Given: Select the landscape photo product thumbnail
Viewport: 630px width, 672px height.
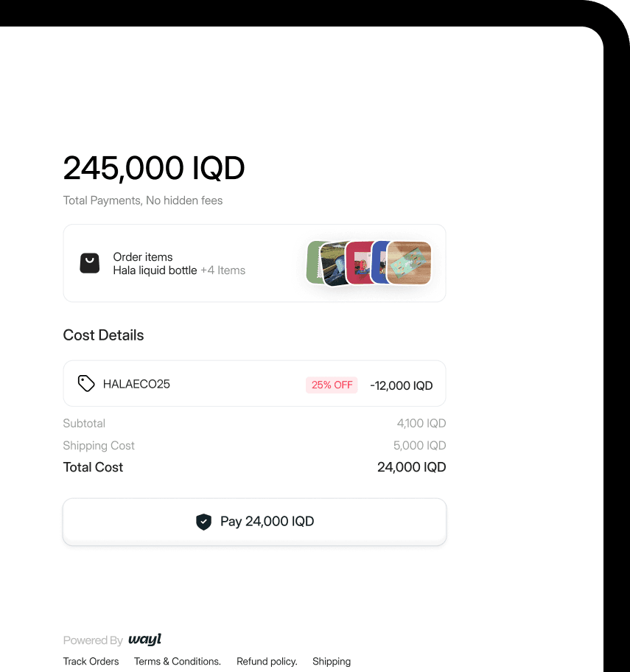Looking at the screenshot, I should pyautogui.click(x=334, y=264).
